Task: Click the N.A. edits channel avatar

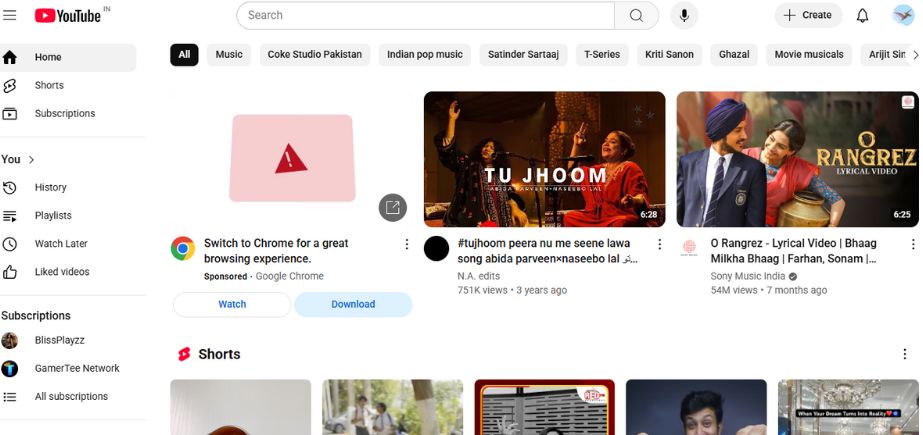Action: click(437, 248)
